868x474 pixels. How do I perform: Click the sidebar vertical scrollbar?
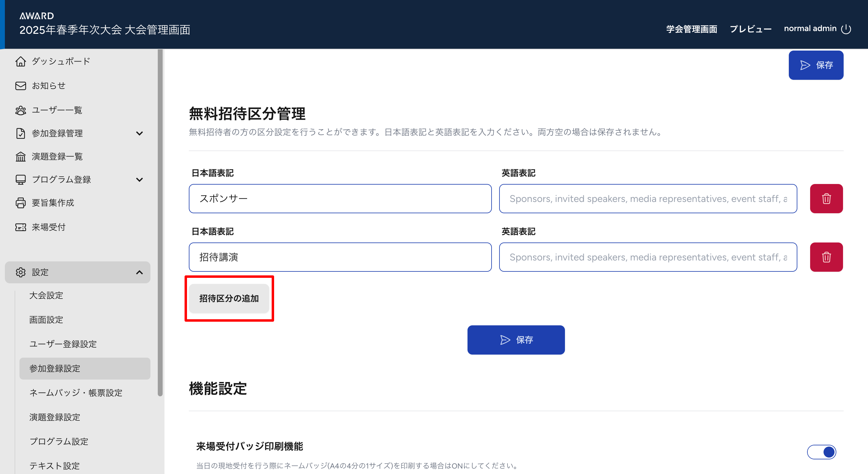pos(160,222)
